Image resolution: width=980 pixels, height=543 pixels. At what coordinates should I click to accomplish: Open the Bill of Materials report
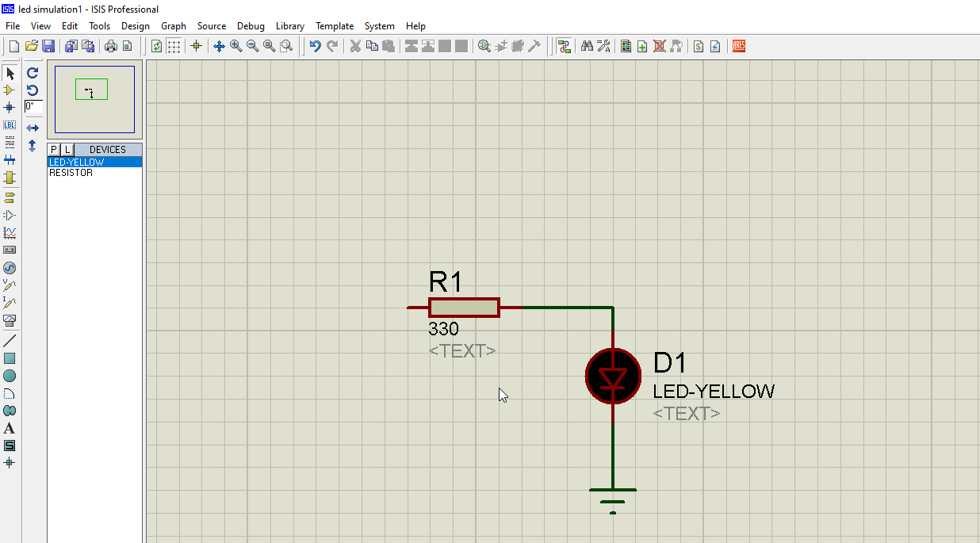699,46
